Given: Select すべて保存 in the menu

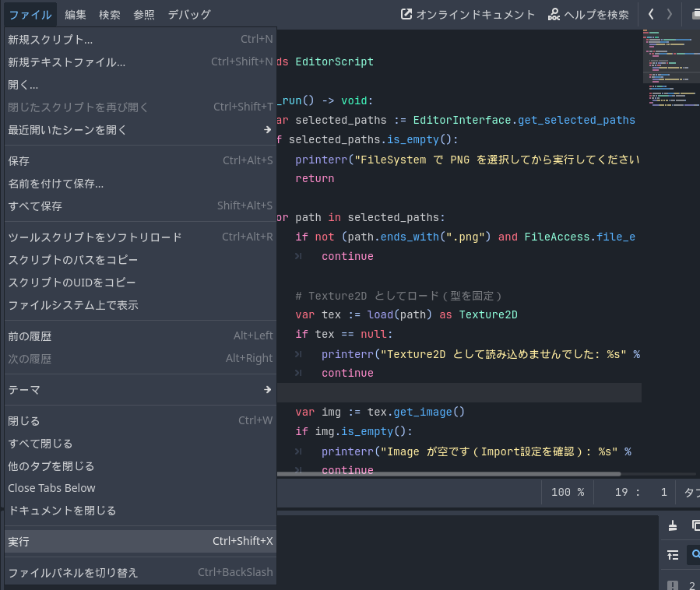Looking at the screenshot, I should click(140, 205).
